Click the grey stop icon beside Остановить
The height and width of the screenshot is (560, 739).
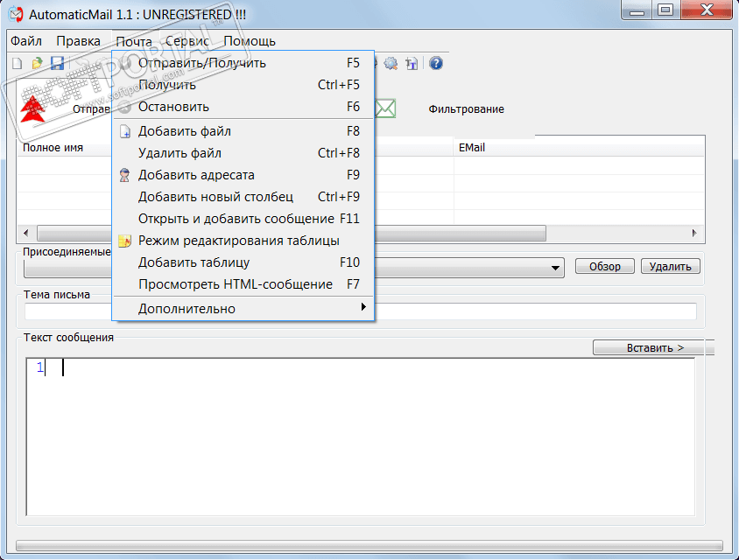click(x=124, y=107)
